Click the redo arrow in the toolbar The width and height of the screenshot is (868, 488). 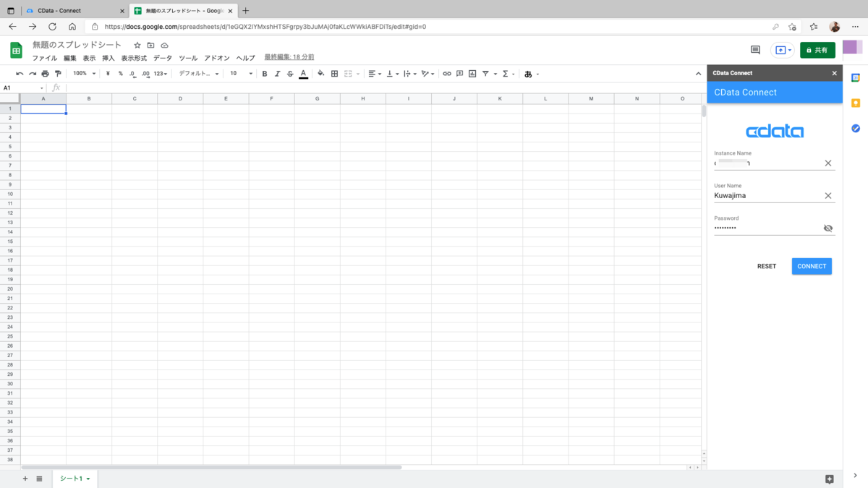(x=33, y=74)
